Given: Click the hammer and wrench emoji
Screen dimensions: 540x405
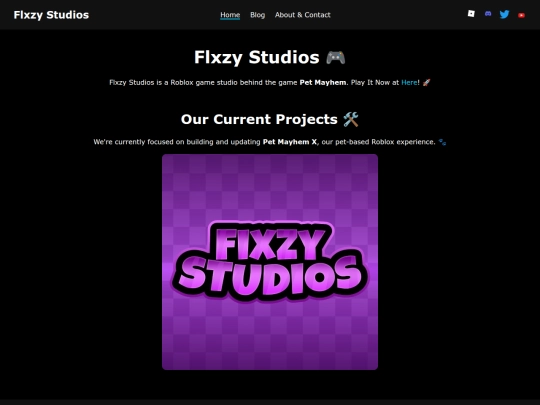Looking at the screenshot, I should point(351,120).
